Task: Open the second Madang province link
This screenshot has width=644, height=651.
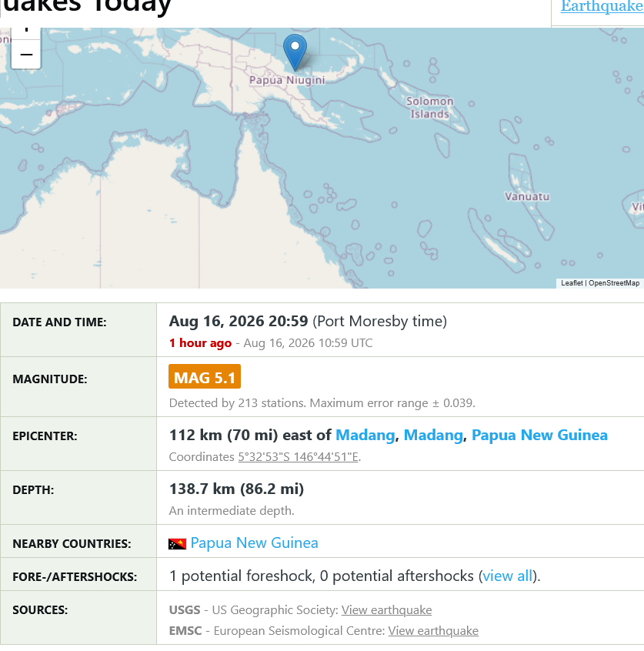Action: (x=433, y=435)
